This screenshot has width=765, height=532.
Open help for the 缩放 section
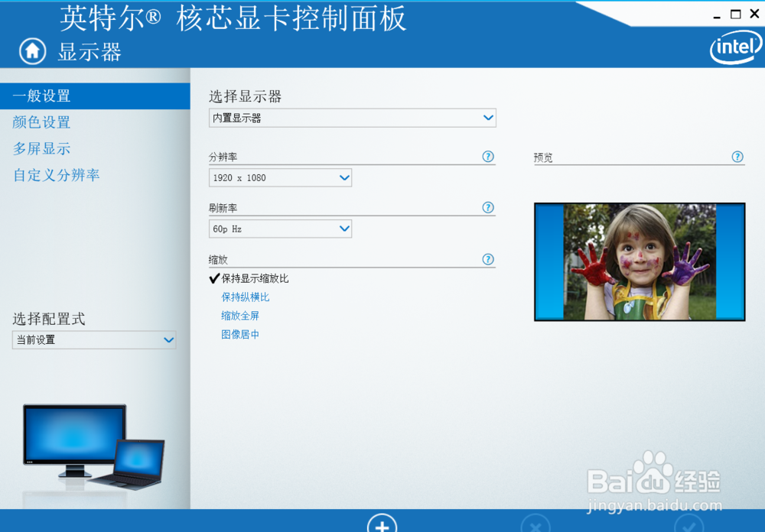487,259
